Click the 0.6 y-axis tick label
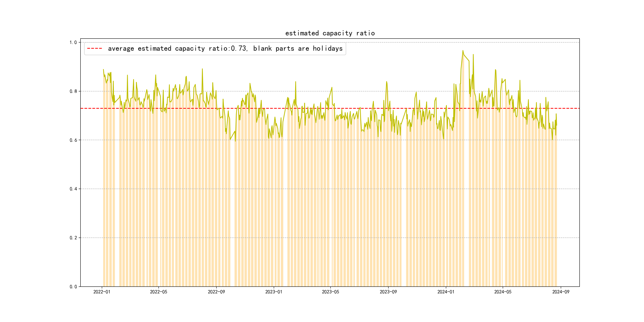The image size is (644, 322). [73, 140]
